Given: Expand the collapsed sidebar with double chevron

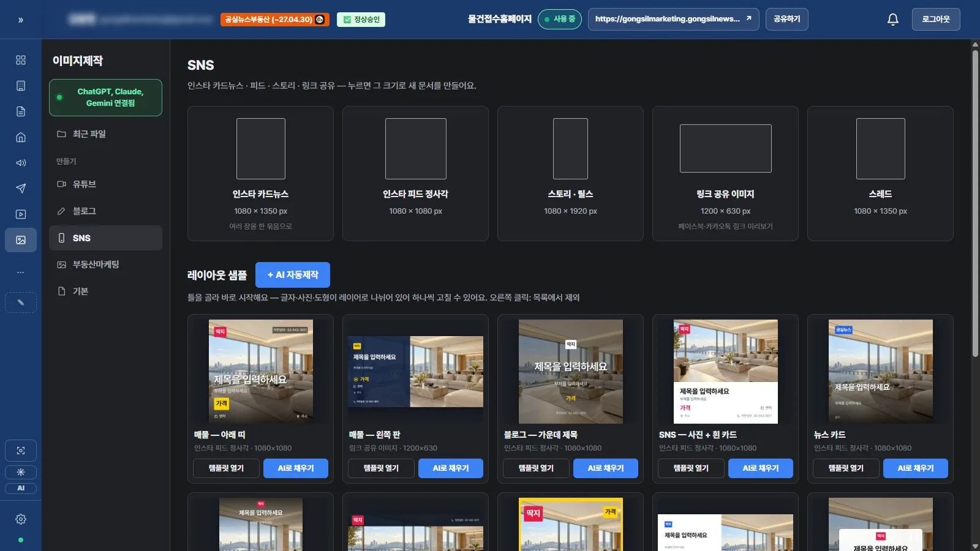Looking at the screenshot, I should click(x=20, y=20).
